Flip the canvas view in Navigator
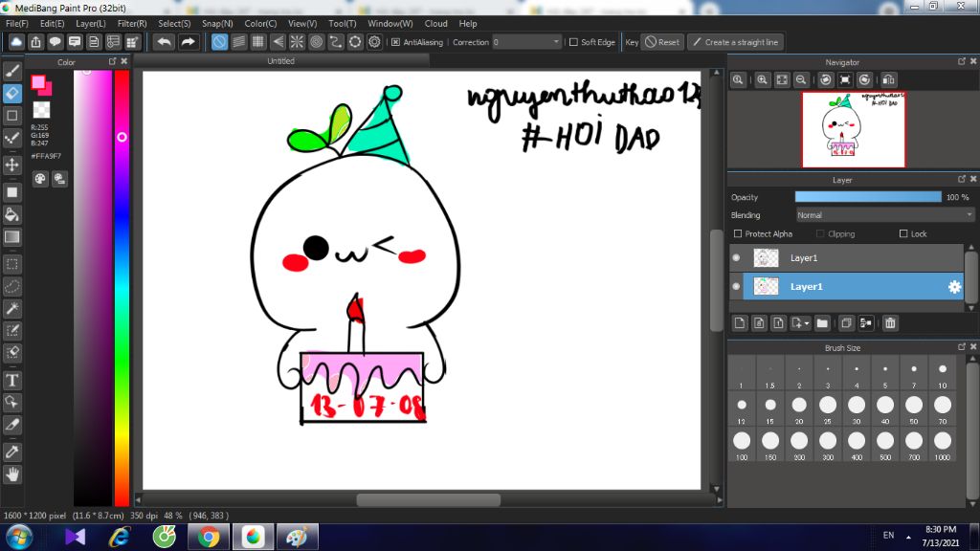980x551 pixels. click(888, 80)
